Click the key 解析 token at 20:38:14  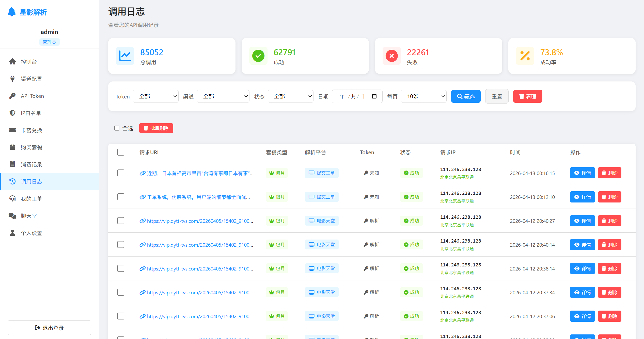pos(371,268)
